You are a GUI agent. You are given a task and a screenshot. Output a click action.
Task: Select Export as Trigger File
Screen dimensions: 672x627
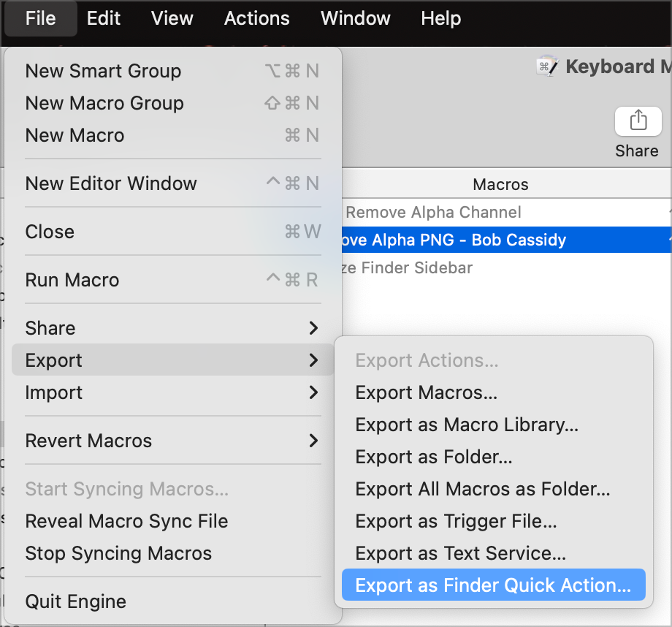click(x=456, y=521)
